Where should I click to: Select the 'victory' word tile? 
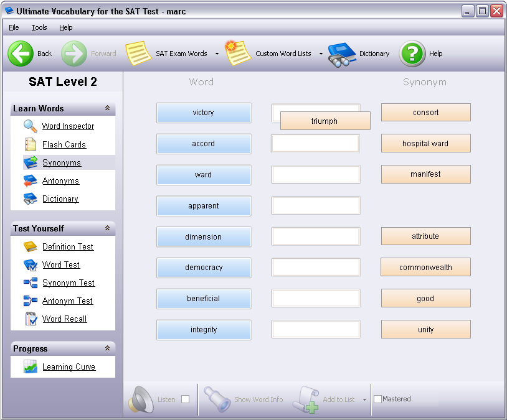click(x=204, y=113)
